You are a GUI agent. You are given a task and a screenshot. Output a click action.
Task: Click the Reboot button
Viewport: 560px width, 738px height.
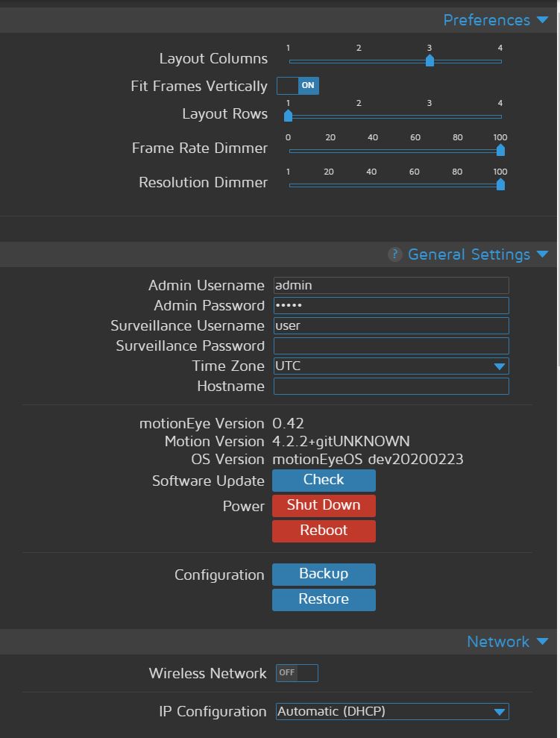point(324,531)
